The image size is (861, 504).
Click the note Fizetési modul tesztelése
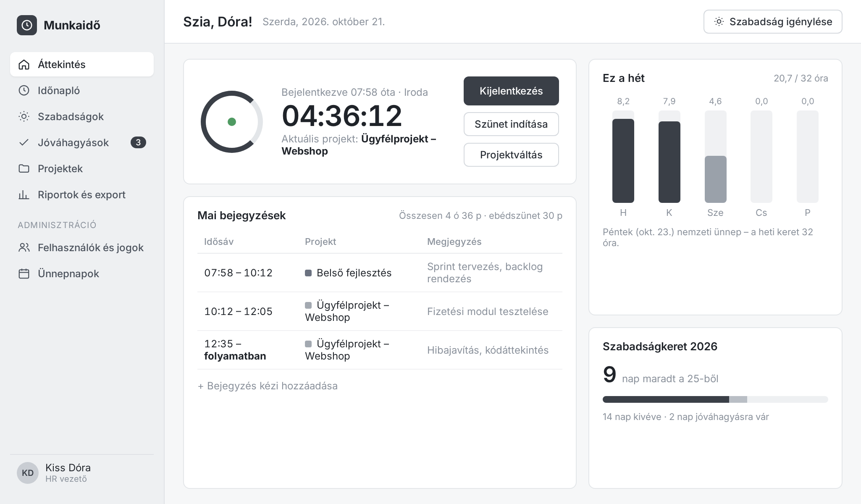pyautogui.click(x=488, y=312)
